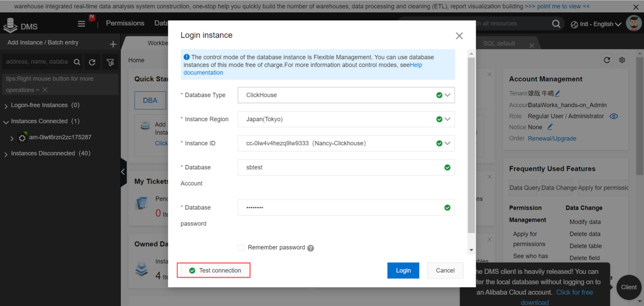644x306 pixels.
Task: Open the Instance ID dropdown
Action: 346,143
